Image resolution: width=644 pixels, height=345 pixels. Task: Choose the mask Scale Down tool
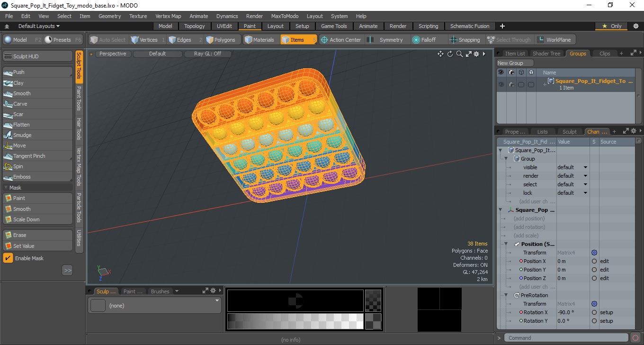point(38,219)
